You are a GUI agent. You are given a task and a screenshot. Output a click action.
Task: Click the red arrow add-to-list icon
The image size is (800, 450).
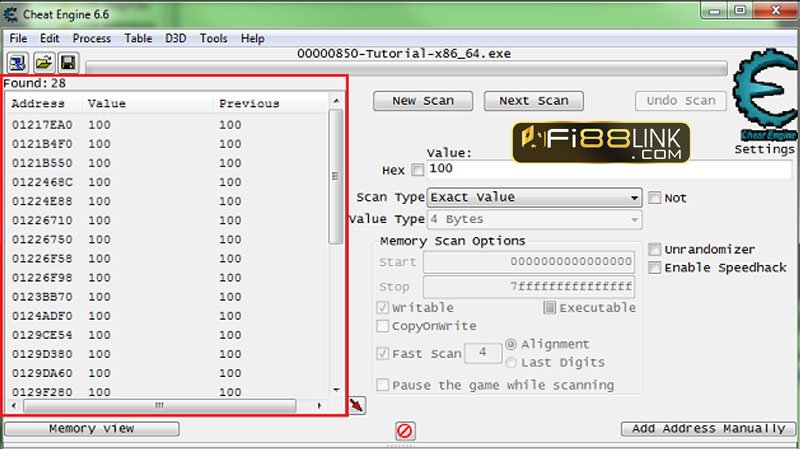357,406
